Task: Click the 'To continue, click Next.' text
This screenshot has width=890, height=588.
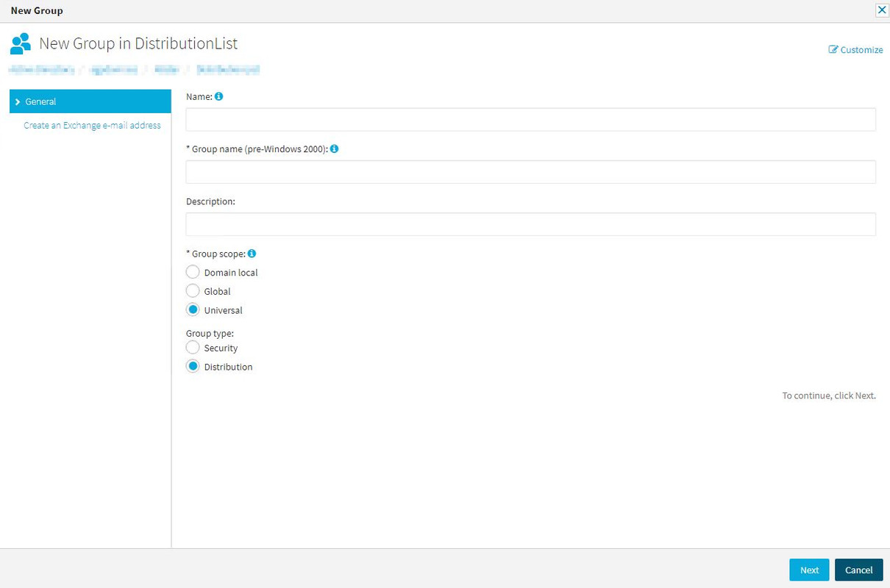Action: (x=829, y=395)
